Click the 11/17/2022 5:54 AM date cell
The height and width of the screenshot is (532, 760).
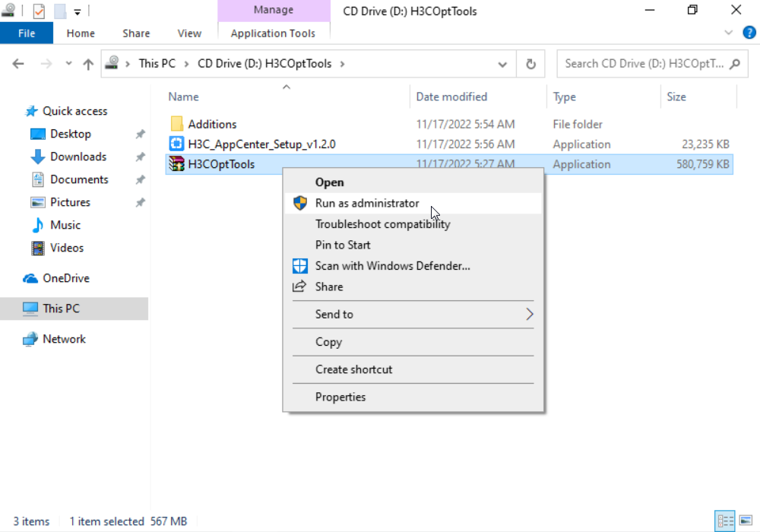pos(465,124)
